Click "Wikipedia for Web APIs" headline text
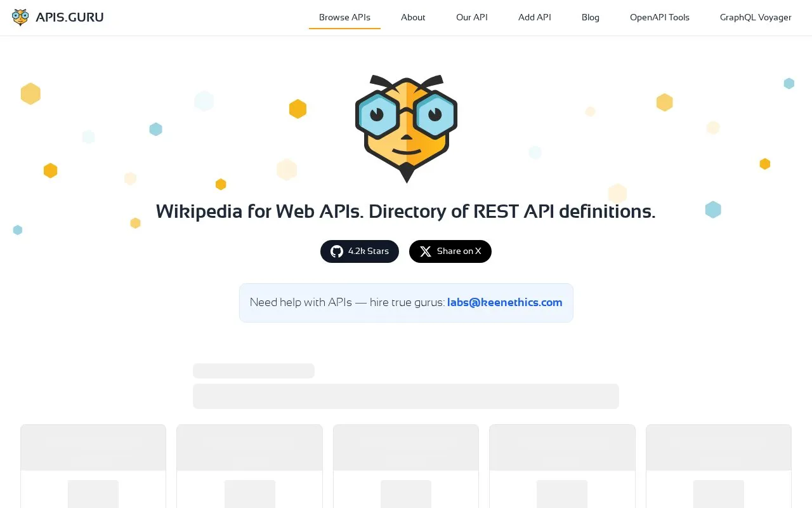812x508 pixels. pos(260,211)
